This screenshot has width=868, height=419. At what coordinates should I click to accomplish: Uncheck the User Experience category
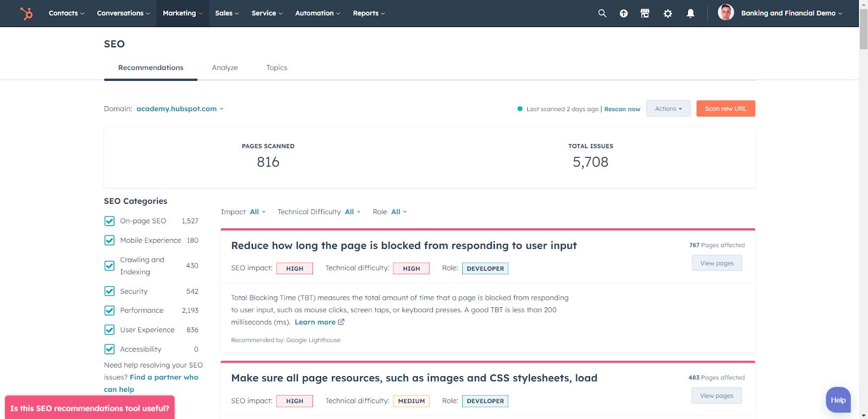[110, 330]
